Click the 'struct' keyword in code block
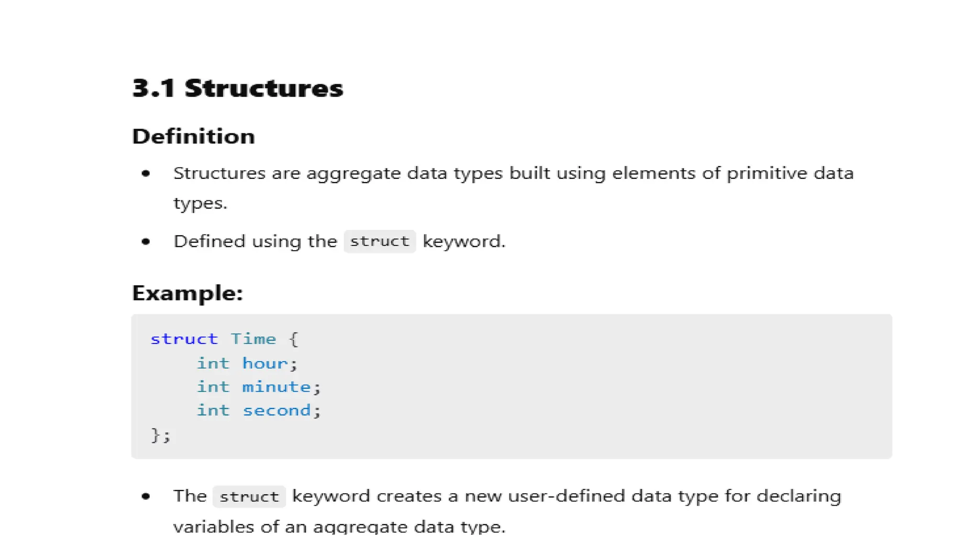Image resolution: width=980 pixels, height=551 pixels. [x=184, y=339]
